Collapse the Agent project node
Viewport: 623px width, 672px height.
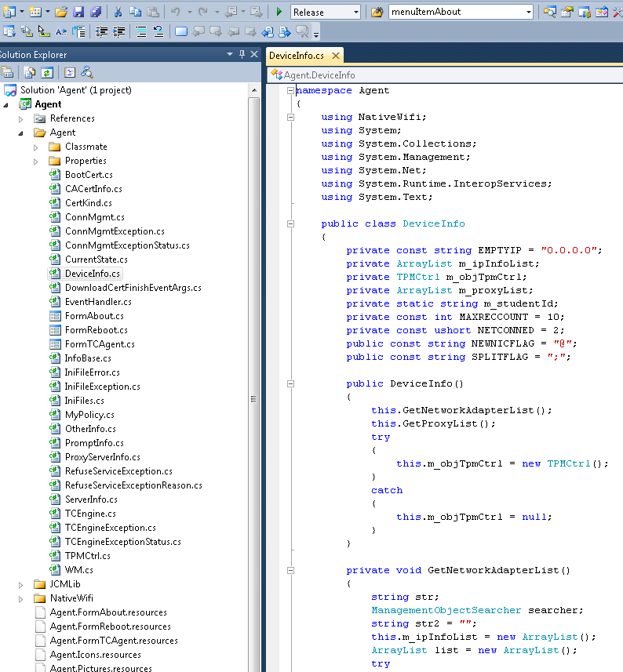pyautogui.click(x=5, y=105)
